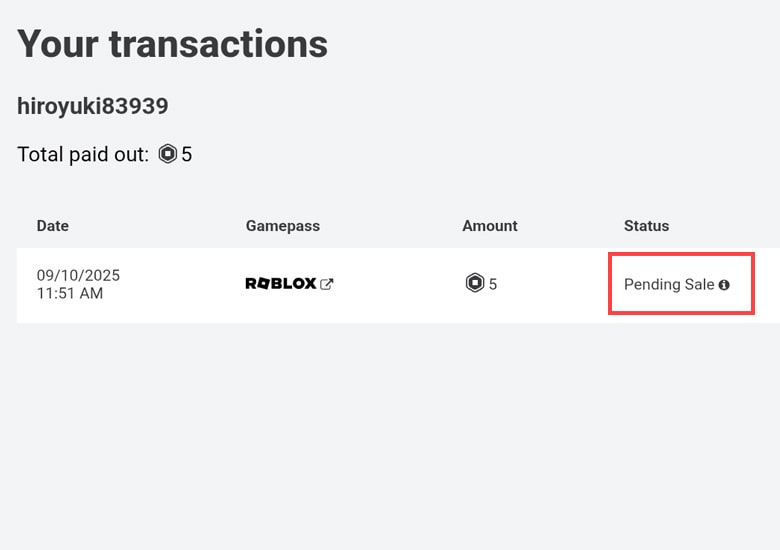780x550 pixels.
Task: Click the amount value 5 in the row
Action: tap(493, 285)
